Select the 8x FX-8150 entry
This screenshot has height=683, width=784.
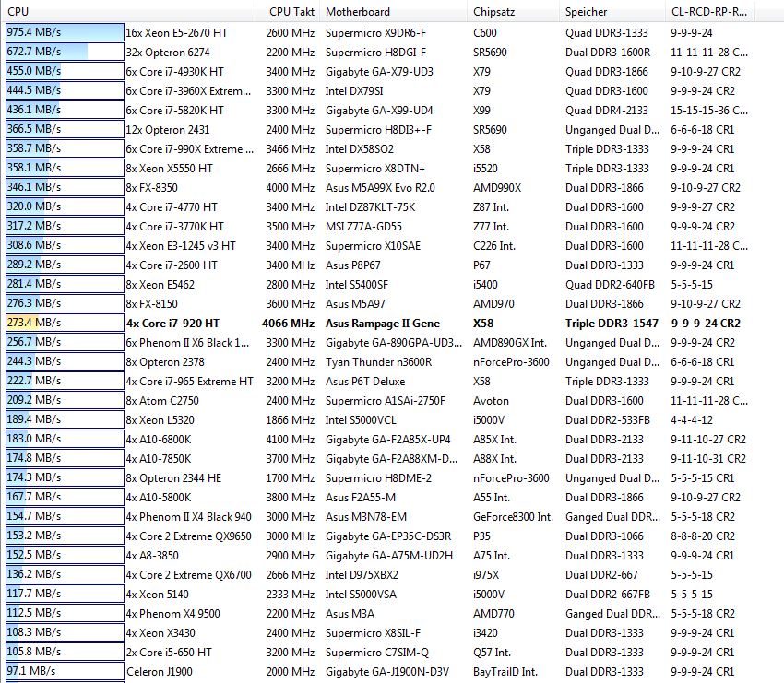point(151,304)
